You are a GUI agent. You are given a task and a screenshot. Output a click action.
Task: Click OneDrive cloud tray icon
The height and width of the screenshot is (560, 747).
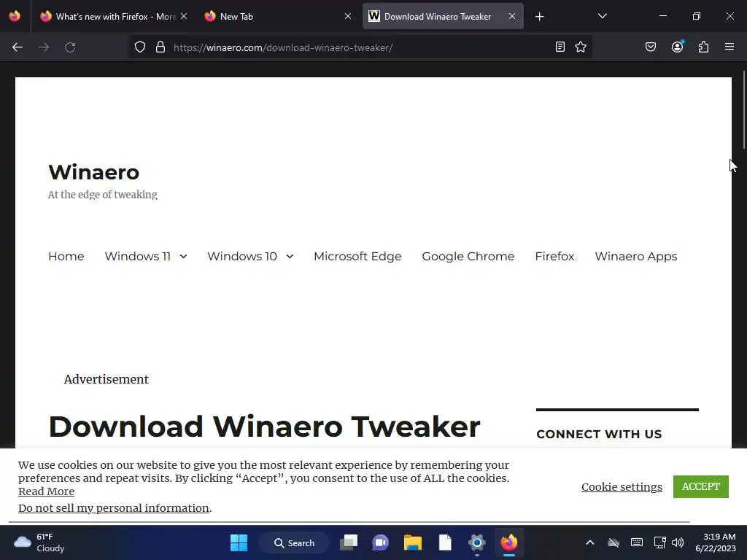pos(614,542)
